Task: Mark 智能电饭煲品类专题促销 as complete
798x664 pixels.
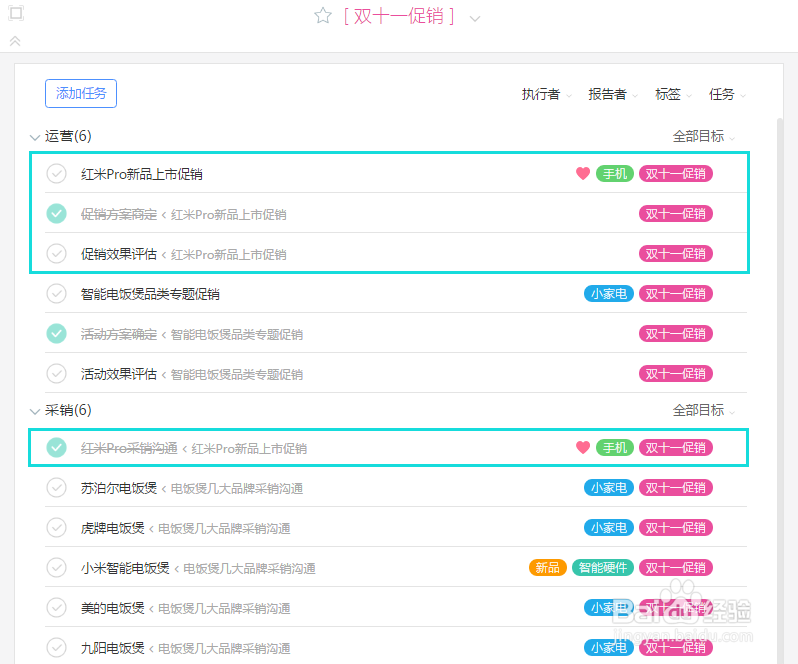Action: (x=56, y=294)
